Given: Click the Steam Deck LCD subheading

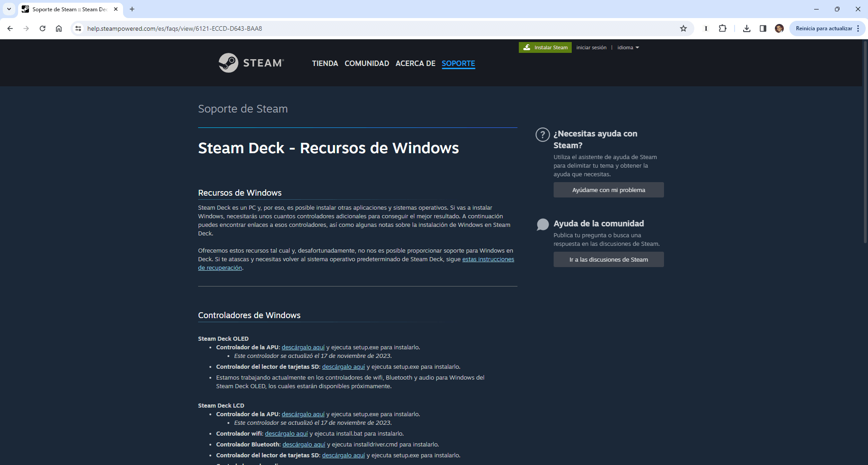Looking at the screenshot, I should point(221,406).
